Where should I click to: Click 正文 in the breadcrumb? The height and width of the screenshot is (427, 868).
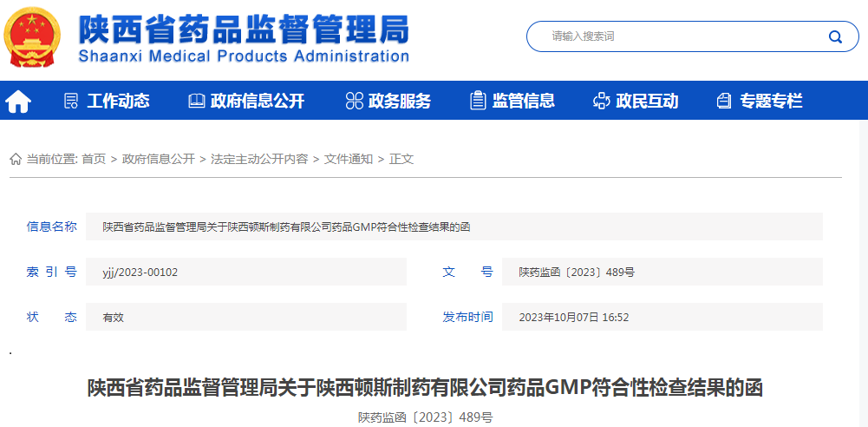401,159
